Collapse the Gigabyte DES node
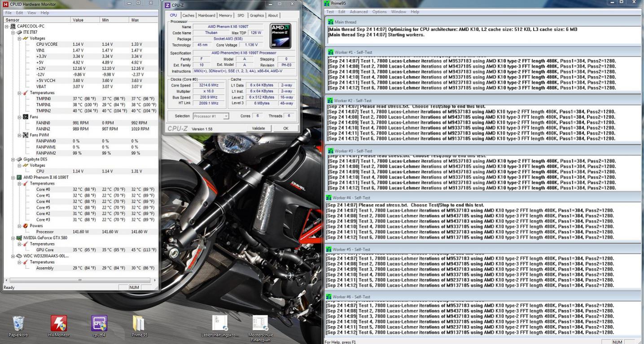644x344 pixels. click(13, 159)
